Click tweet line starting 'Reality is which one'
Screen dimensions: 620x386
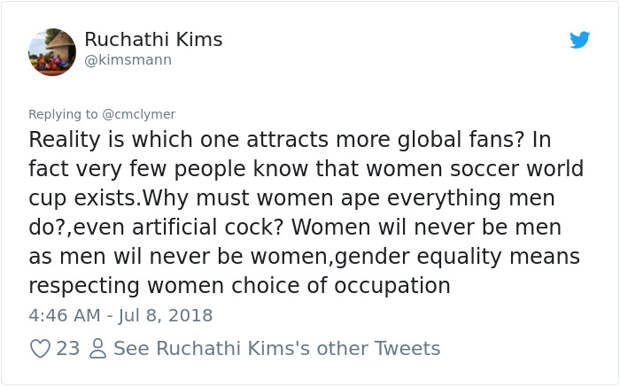tap(290, 140)
